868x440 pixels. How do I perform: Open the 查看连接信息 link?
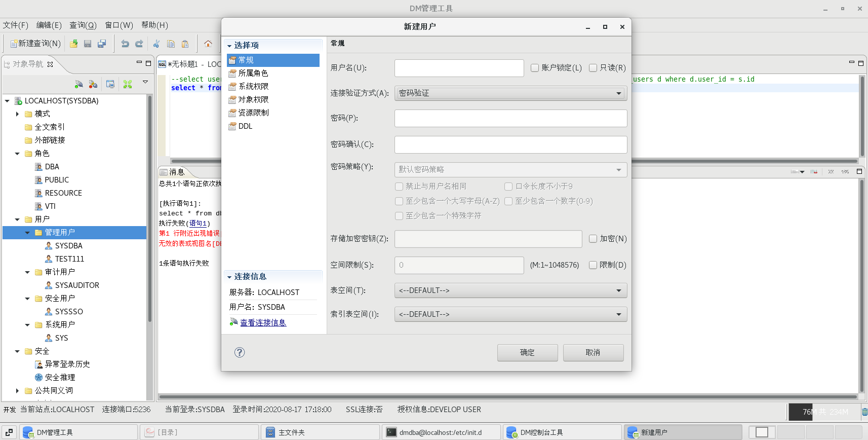[263, 323]
